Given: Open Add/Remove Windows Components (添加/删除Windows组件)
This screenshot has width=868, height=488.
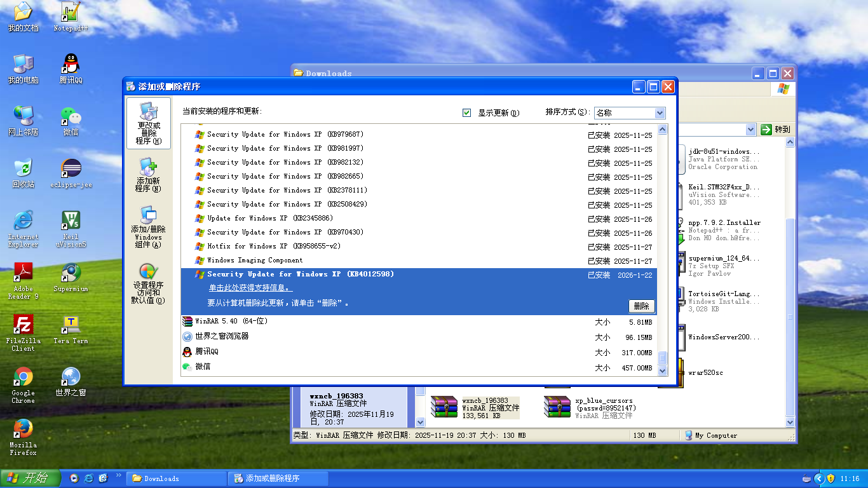Looking at the screenshot, I should coord(148,226).
